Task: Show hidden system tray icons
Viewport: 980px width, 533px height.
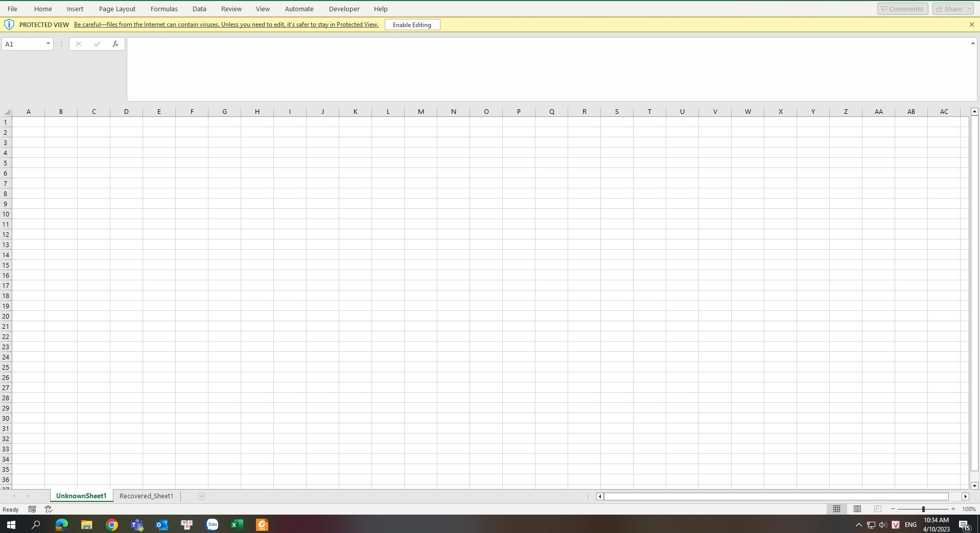Action: coord(858,525)
